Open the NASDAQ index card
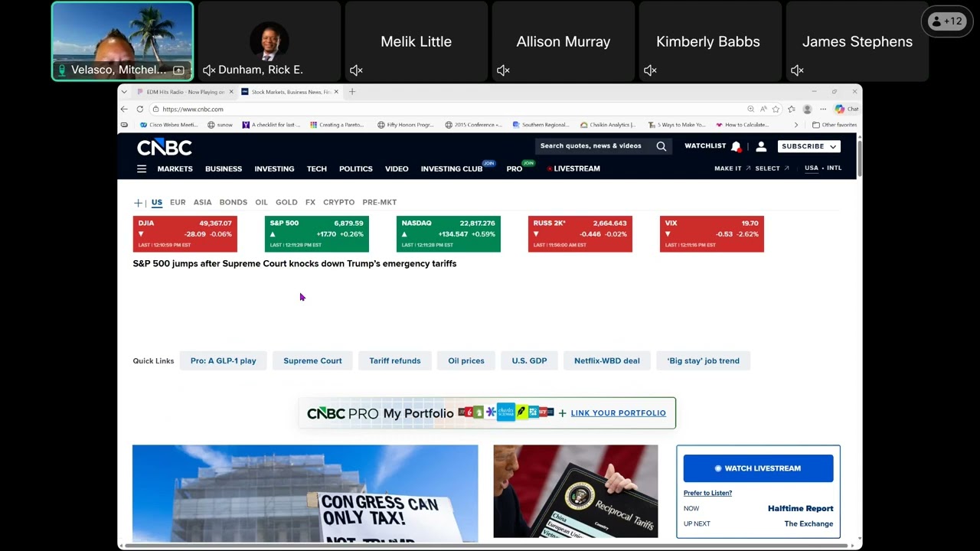Viewport: 980px width, 551px height. coord(449,234)
